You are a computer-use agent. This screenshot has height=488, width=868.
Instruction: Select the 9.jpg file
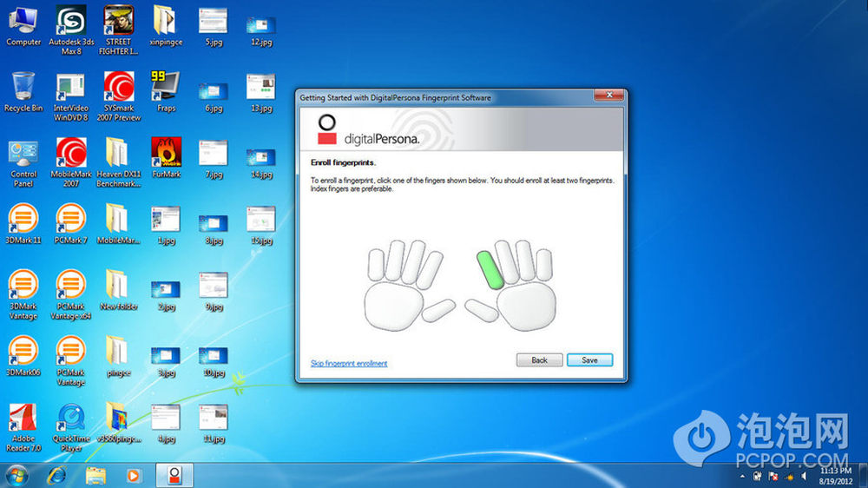point(214,292)
